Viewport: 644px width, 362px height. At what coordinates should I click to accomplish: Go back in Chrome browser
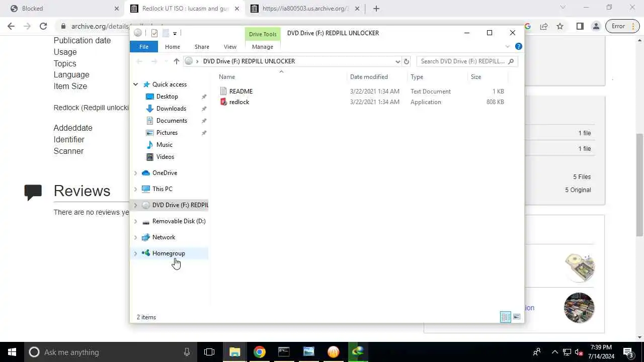pos(11,26)
